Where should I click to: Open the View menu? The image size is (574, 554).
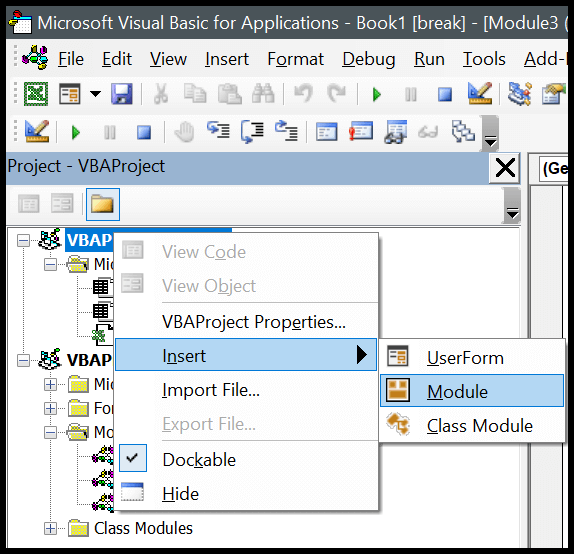point(168,59)
